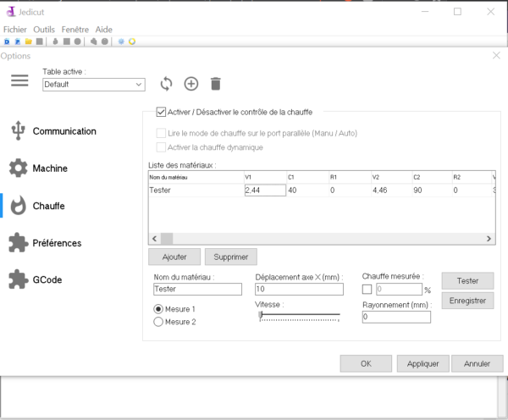This screenshot has height=420, width=508.
Task: Click the refresh table icon
Action: pos(166,84)
